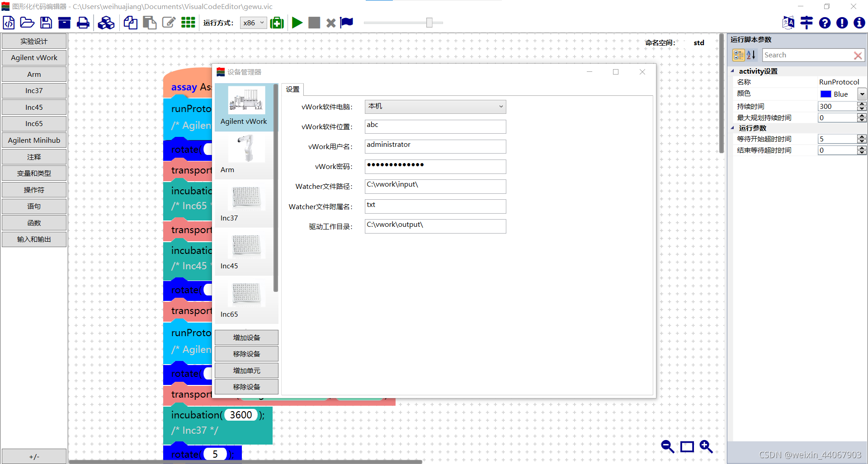Click the Watcher文件路径 input field
The height and width of the screenshot is (464, 868).
(435, 186)
